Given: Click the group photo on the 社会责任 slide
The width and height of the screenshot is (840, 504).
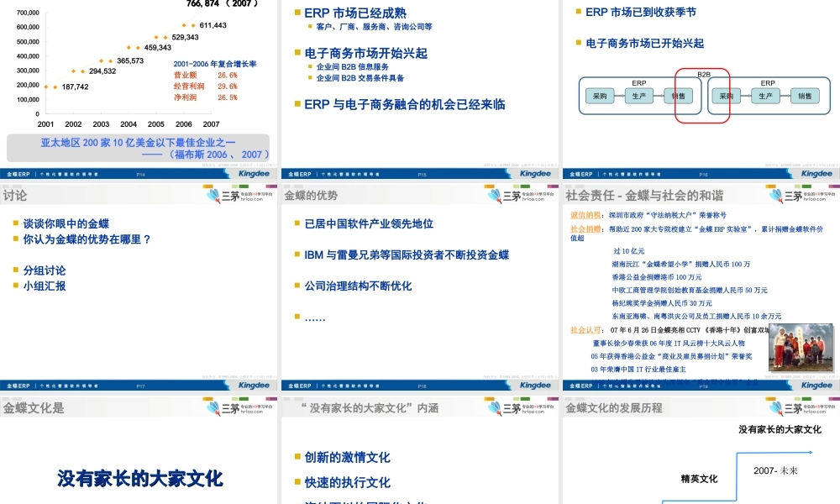Looking at the screenshot, I should point(801,347).
